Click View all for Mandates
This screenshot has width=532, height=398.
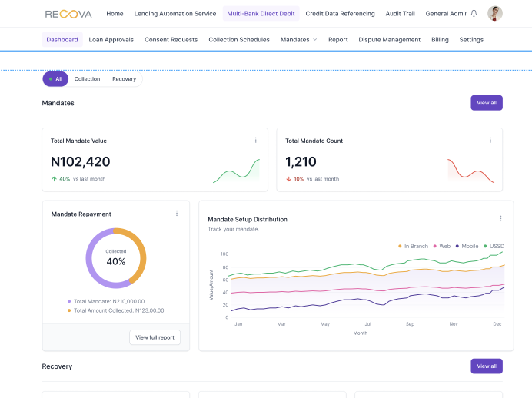pyautogui.click(x=486, y=103)
